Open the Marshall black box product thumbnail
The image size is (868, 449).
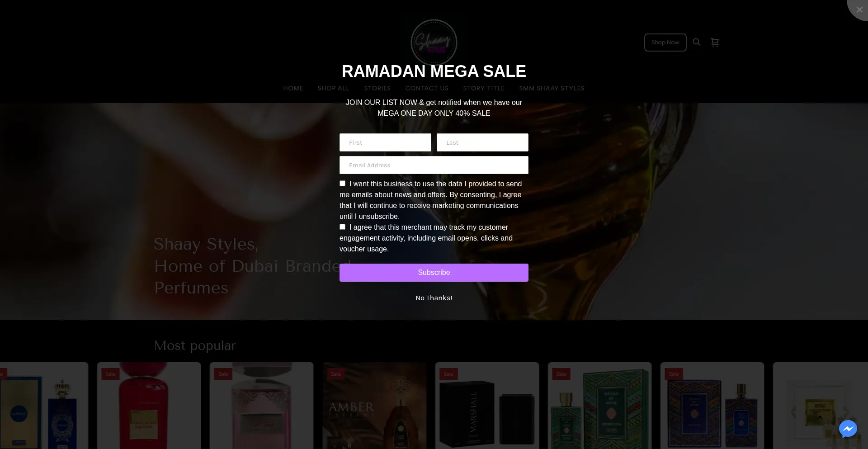coord(487,406)
